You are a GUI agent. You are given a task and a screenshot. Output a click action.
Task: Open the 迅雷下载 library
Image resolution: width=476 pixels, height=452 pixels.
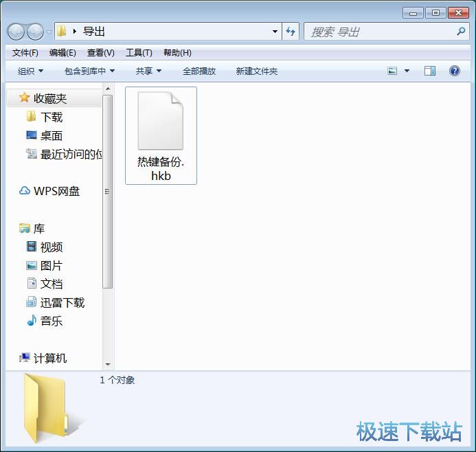tap(63, 303)
